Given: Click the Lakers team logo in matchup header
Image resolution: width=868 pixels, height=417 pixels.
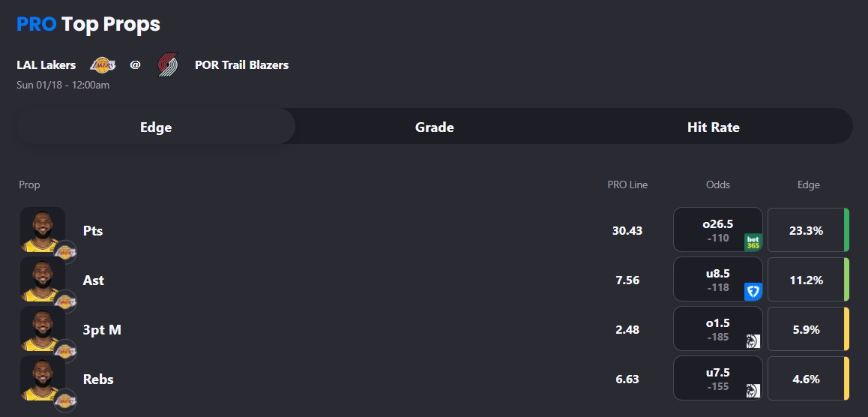Looking at the screenshot, I should [x=103, y=65].
